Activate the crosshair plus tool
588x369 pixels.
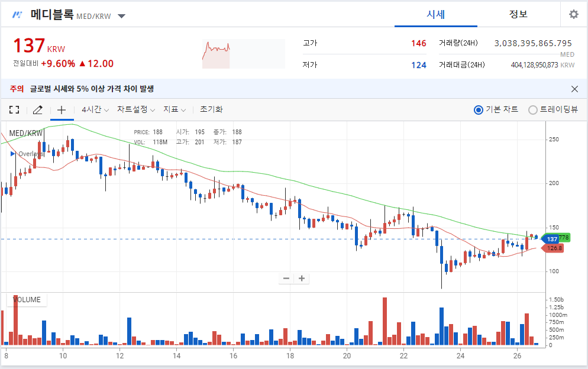(62, 109)
